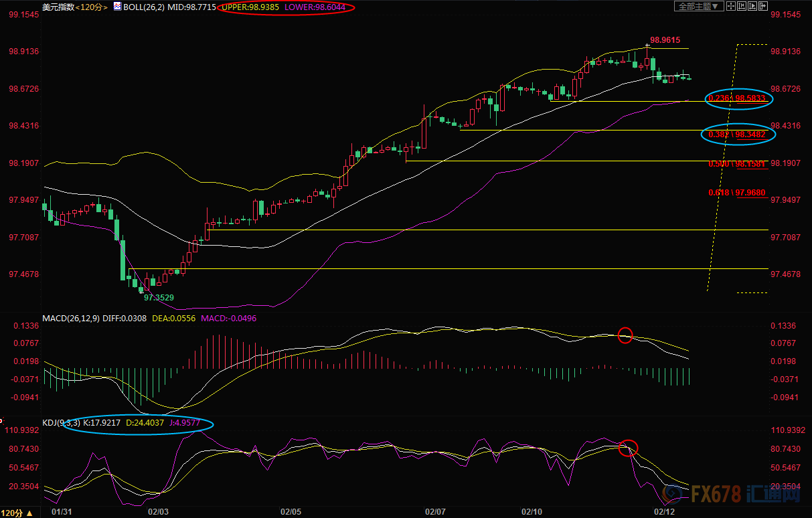
Task: Click the 02/07 date on time axis
Action: click(435, 512)
